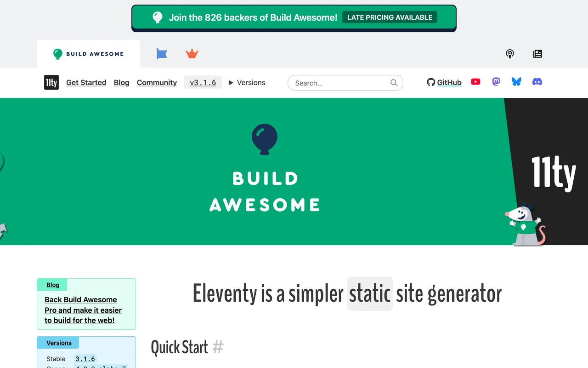Go to Get Started page

point(86,83)
